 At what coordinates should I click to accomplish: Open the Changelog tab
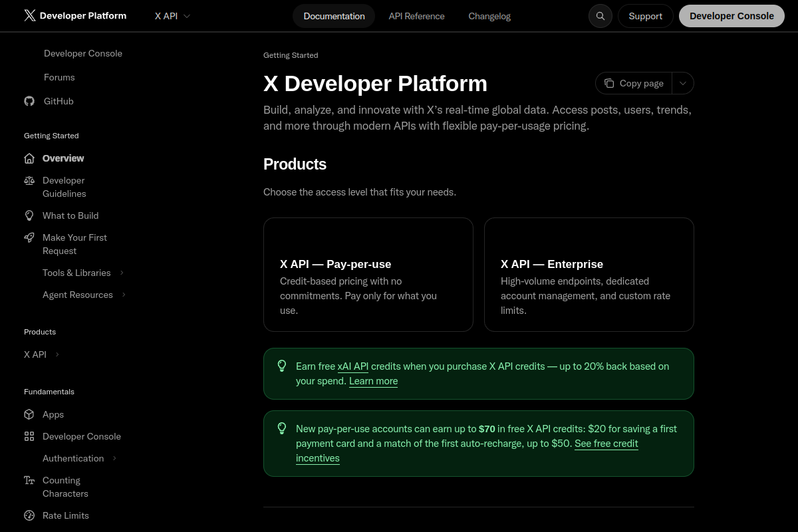tap(489, 16)
